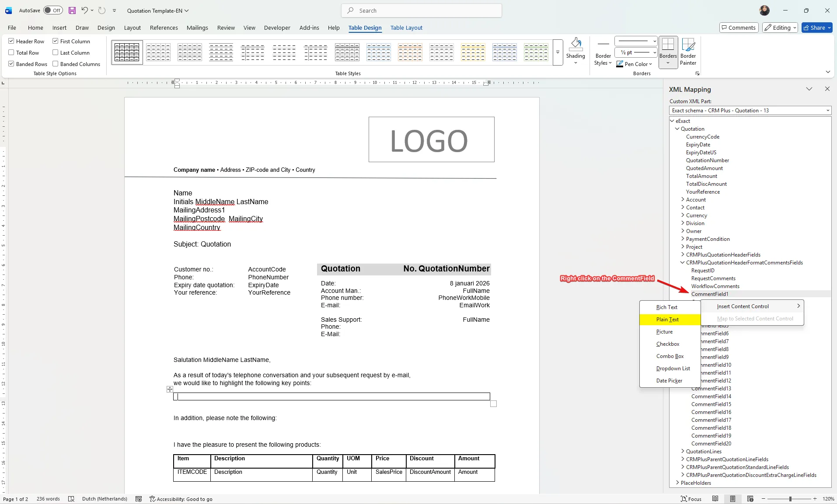The height and width of the screenshot is (504, 837).
Task: Open the Custom XML Part dropdown
Action: pyautogui.click(x=750, y=111)
